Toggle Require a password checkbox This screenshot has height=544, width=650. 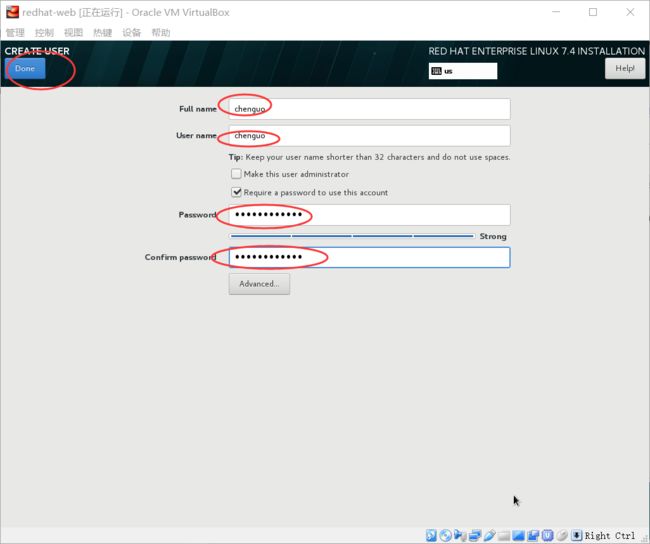(236, 192)
